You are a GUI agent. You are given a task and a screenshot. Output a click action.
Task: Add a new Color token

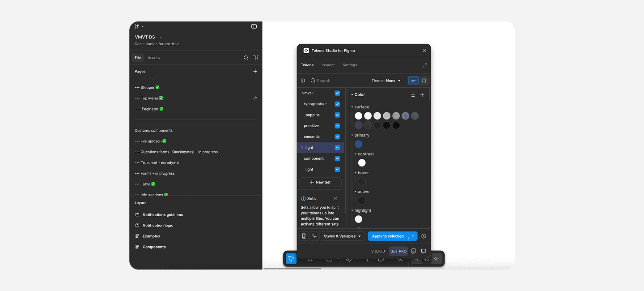tap(422, 94)
